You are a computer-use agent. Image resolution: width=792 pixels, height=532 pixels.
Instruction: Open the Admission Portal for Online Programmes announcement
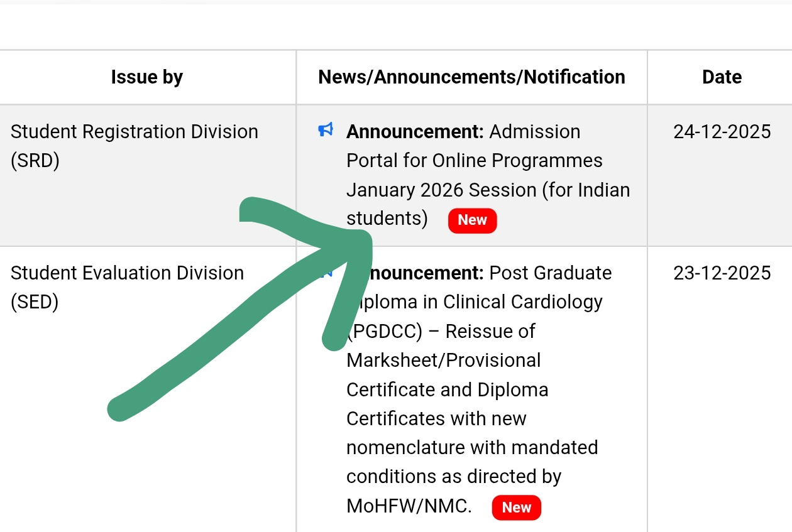click(x=487, y=161)
